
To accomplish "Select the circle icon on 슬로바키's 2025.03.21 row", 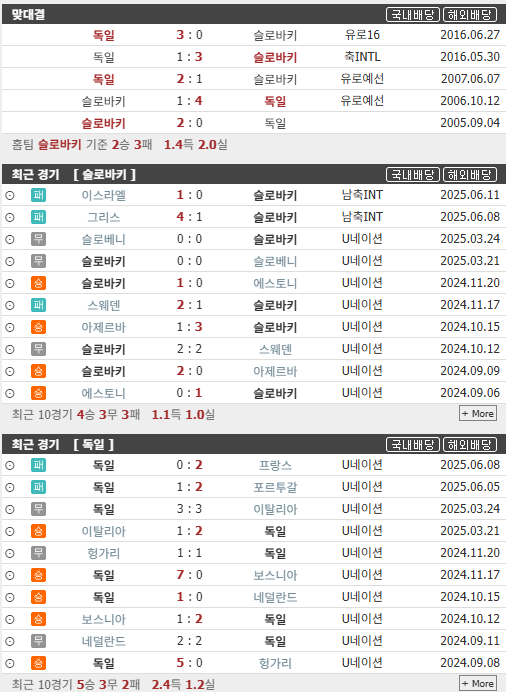I will click(x=10, y=261).
